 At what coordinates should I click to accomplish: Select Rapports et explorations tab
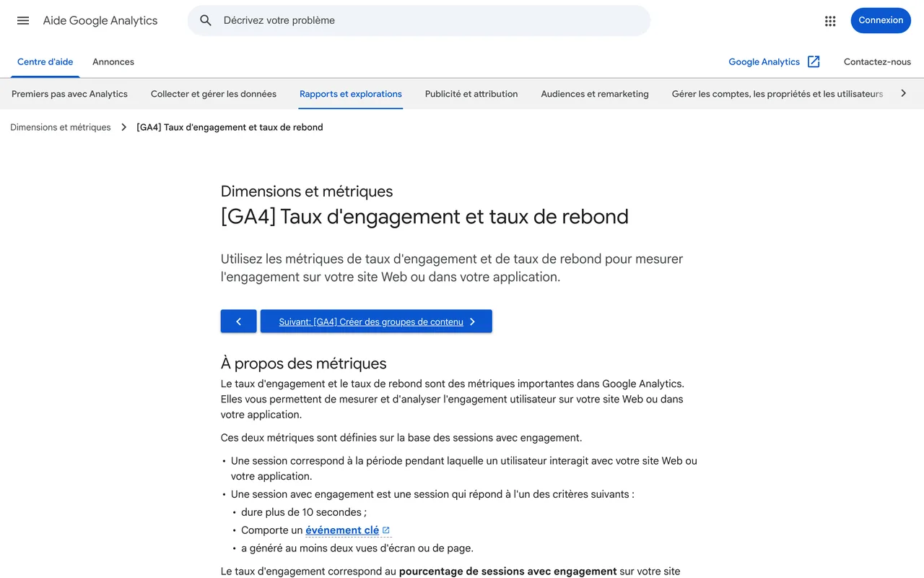[x=351, y=94]
